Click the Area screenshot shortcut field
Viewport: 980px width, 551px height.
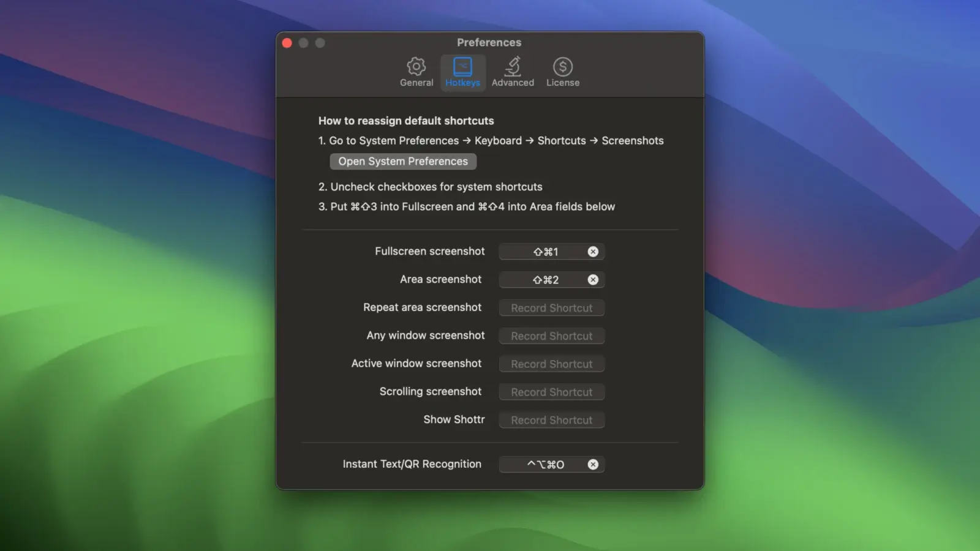(x=542, y=280)
